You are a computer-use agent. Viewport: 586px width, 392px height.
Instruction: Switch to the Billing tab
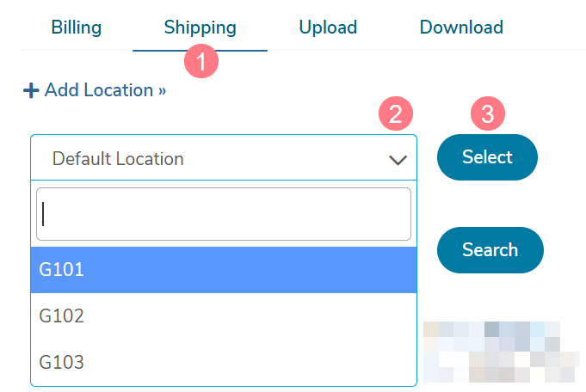coord(77,28)
